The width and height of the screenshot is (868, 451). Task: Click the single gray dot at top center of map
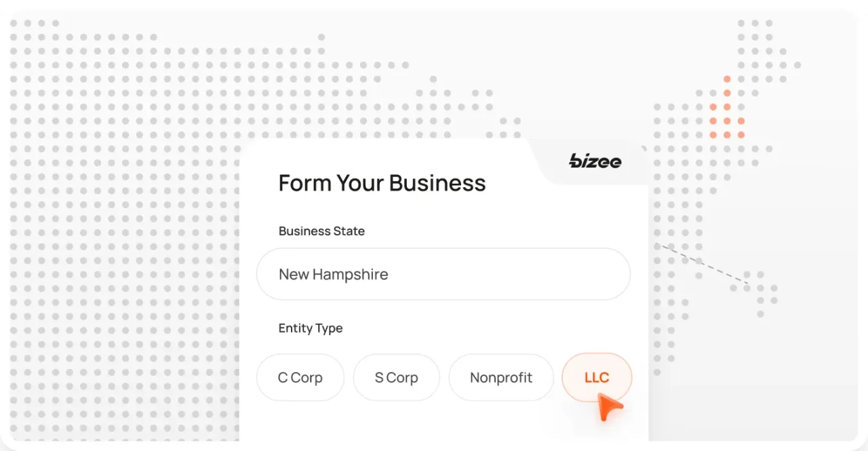321,37
